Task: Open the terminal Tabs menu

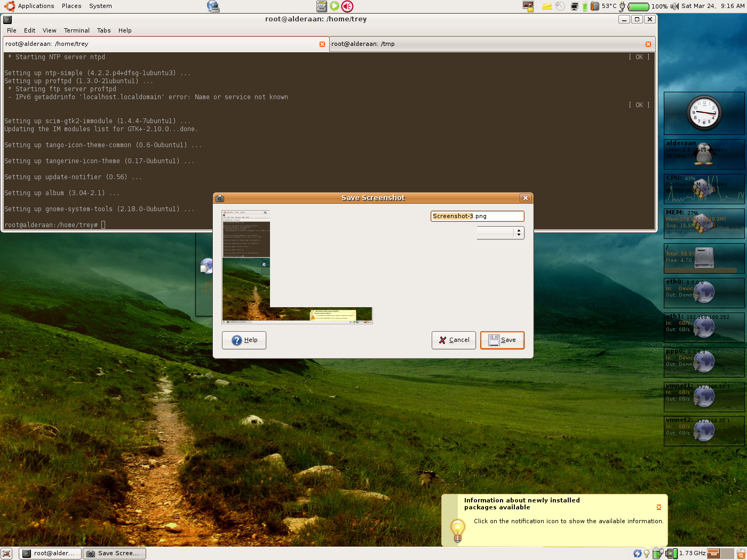Action: click(104, 30)
